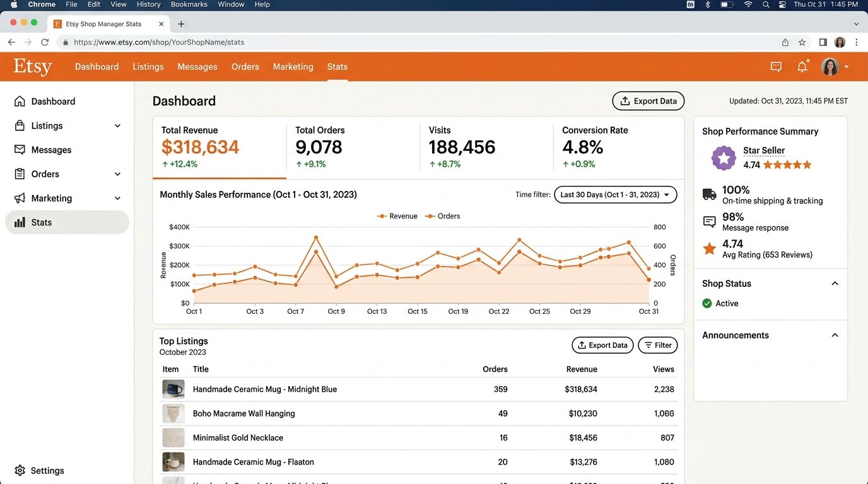Open the Top Listings Filter button
The height and width of the screenshot is (484, 868).
(658, 345)
